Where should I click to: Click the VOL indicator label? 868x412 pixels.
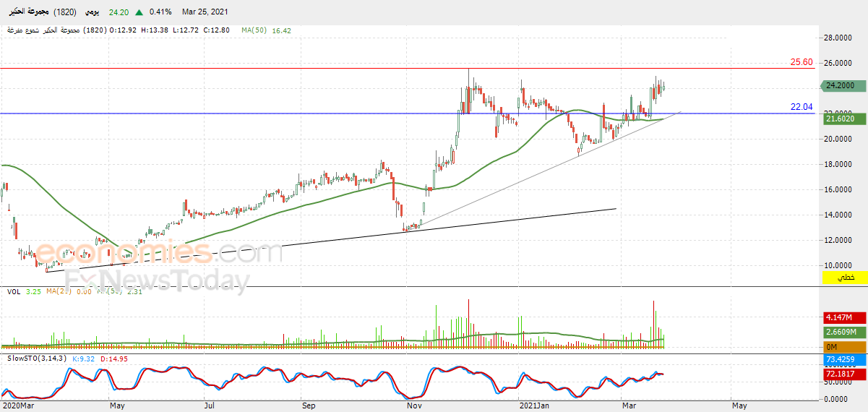(14, 291)
